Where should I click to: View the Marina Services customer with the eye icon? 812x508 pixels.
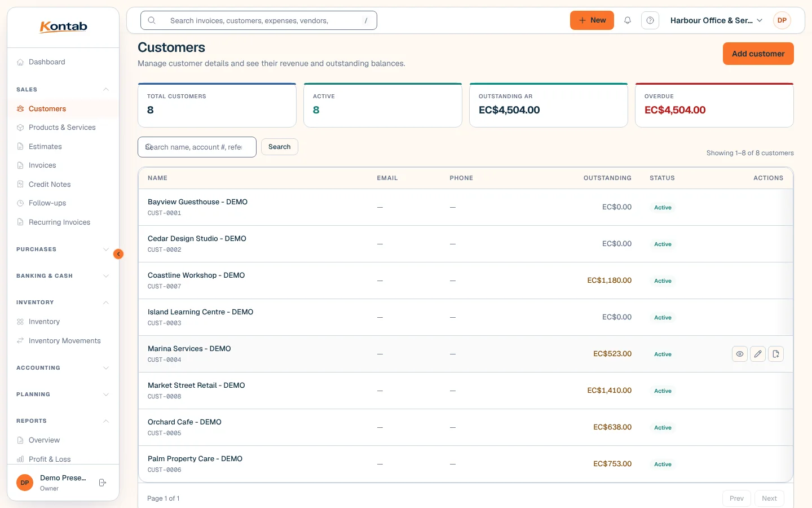[x=740, y=354]
